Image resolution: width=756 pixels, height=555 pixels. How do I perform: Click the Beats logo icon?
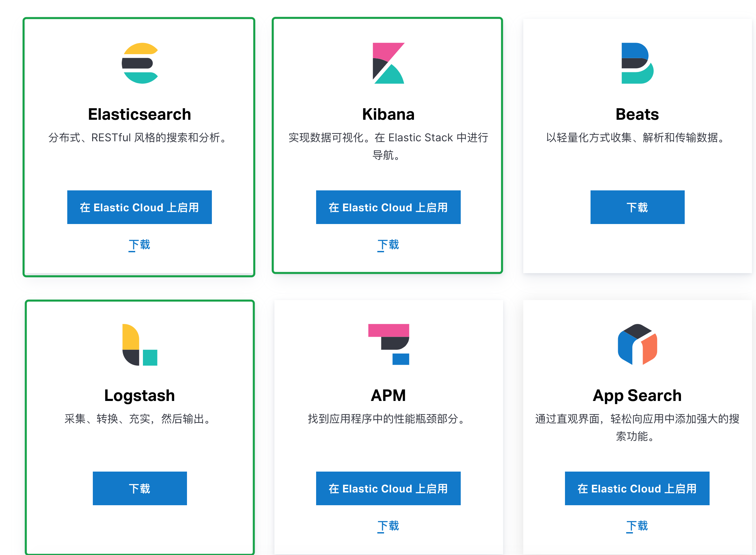tap(637, 63)
